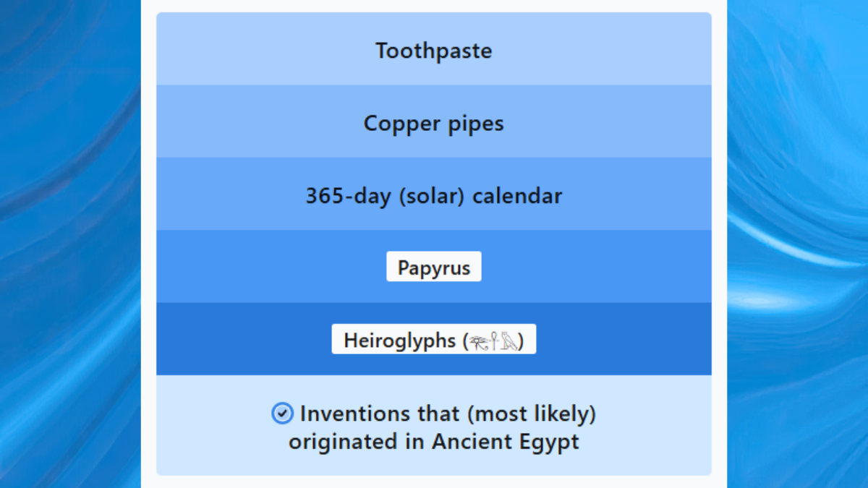
Task: Click the circled checkmark icon beside the title
Action: pos(282,414)
